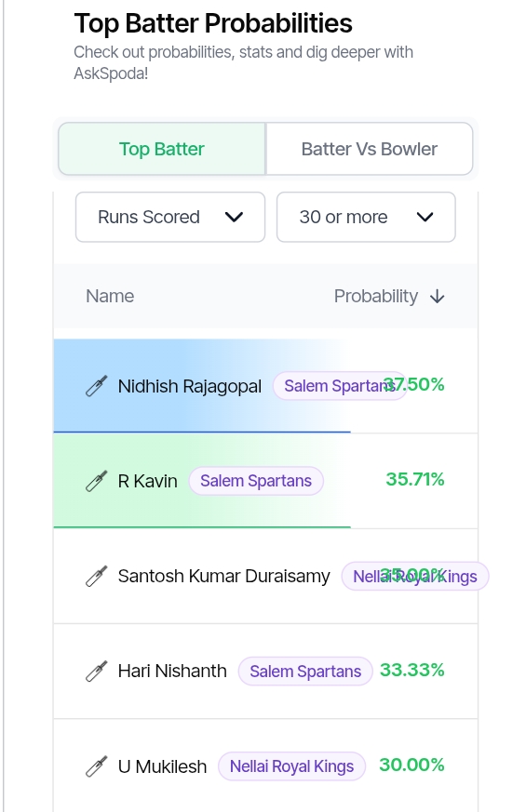Click bat icon beside R Kavin
Screen dimensions: 526x812
pos(97,481)
